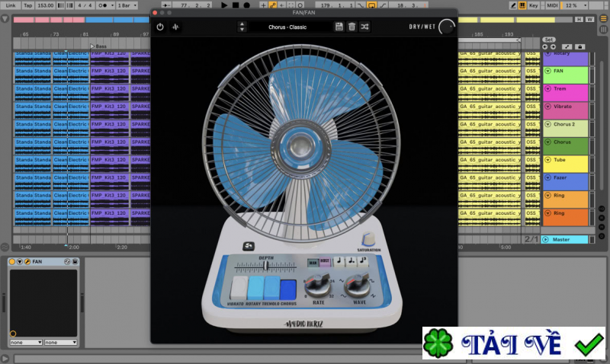Select the ROTARY mode button
The image size is (610, 364).
(x=255, y=288)
